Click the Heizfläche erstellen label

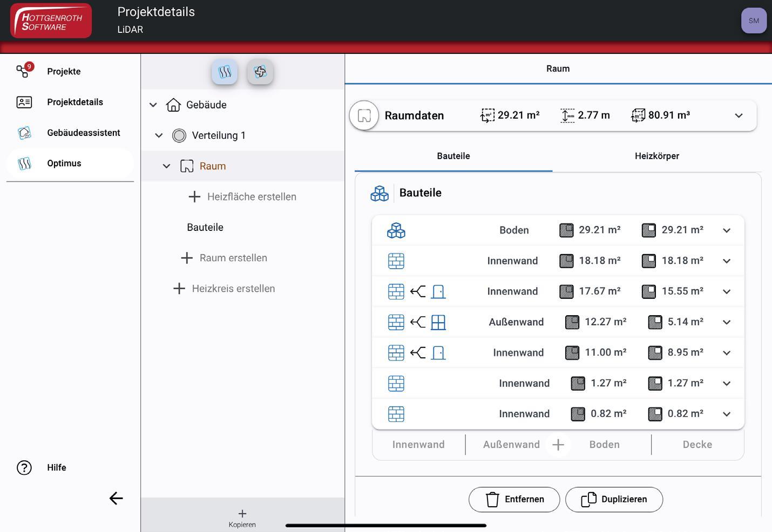[252, 197]
